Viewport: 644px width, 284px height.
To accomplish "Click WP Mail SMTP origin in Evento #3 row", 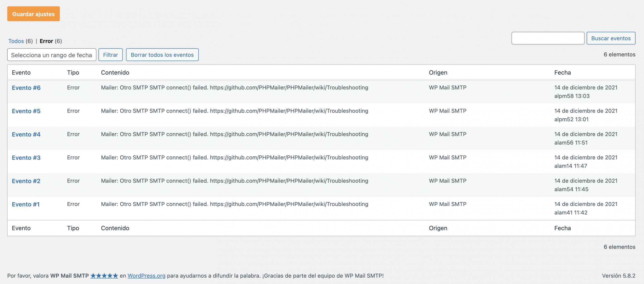I will click(448, 158).
